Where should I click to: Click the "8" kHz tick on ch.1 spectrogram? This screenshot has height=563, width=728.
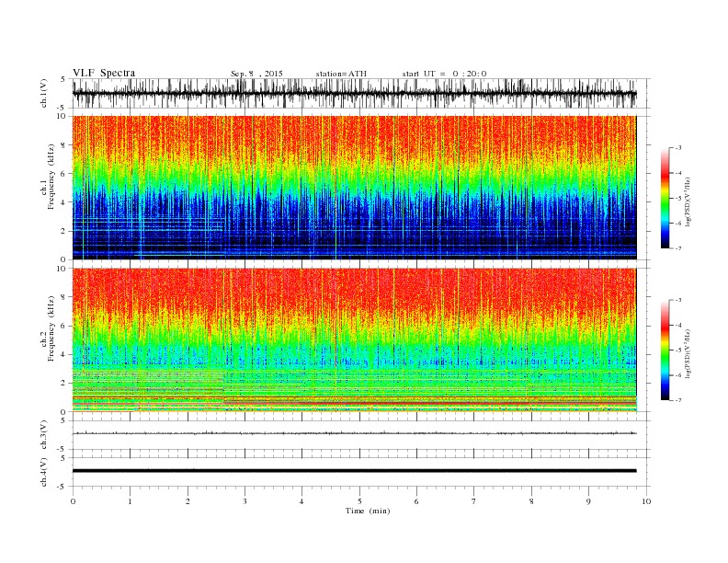[64, 145]
